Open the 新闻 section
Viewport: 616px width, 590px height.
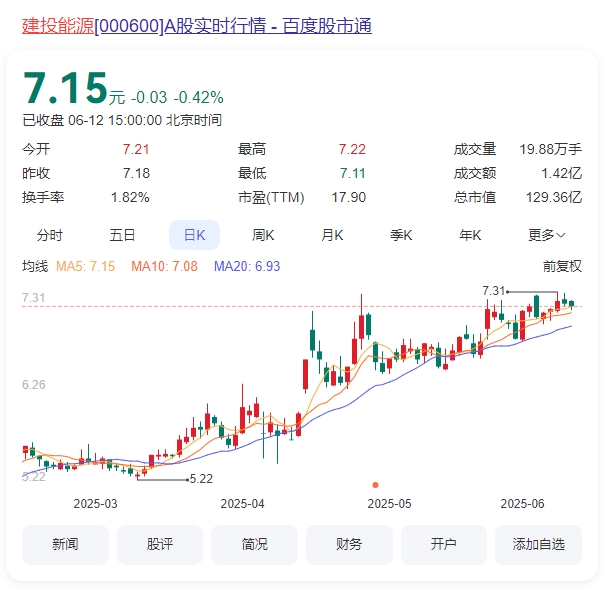[65, 545]
